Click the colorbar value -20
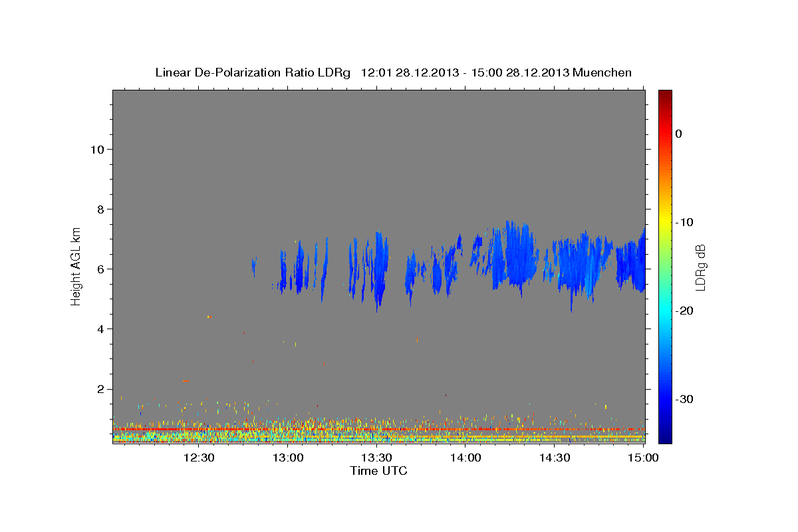Viewport: 798px width, 532px height. point(685,311)
